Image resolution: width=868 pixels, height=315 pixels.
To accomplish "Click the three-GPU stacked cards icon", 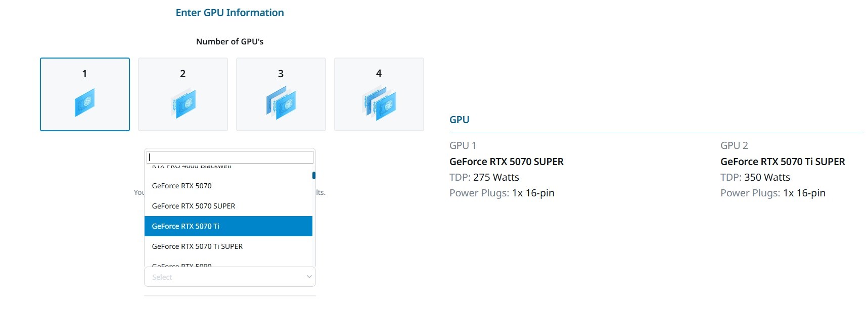I will [281, 102].
